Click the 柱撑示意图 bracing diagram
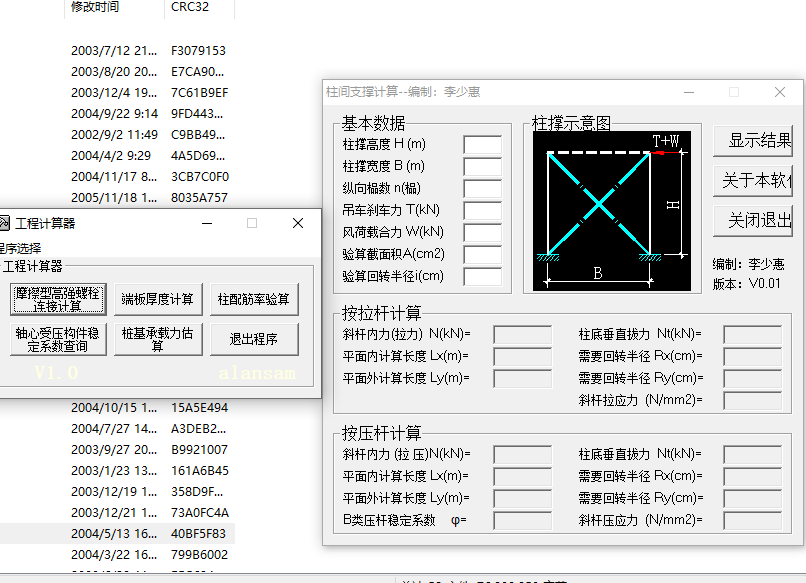 click(611, 211)
